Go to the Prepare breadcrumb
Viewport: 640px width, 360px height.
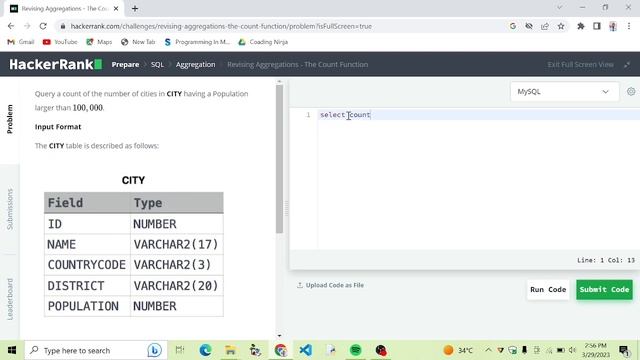125,64
